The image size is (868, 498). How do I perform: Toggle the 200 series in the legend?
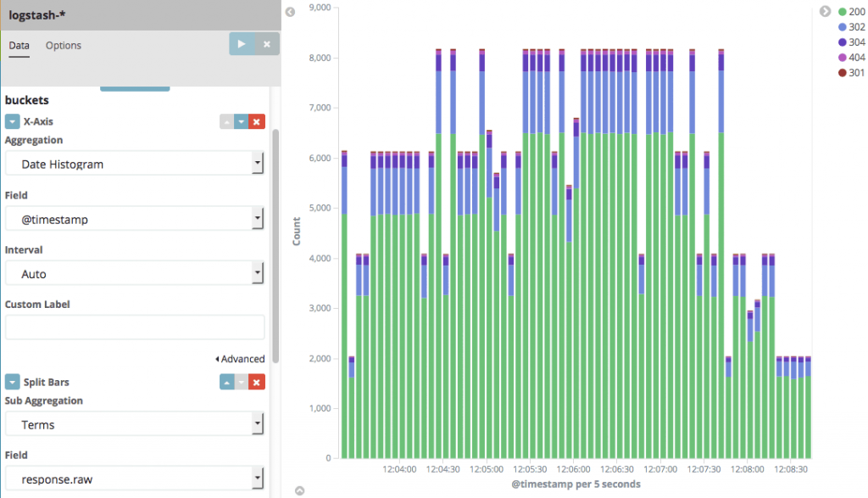coord(850,12)
